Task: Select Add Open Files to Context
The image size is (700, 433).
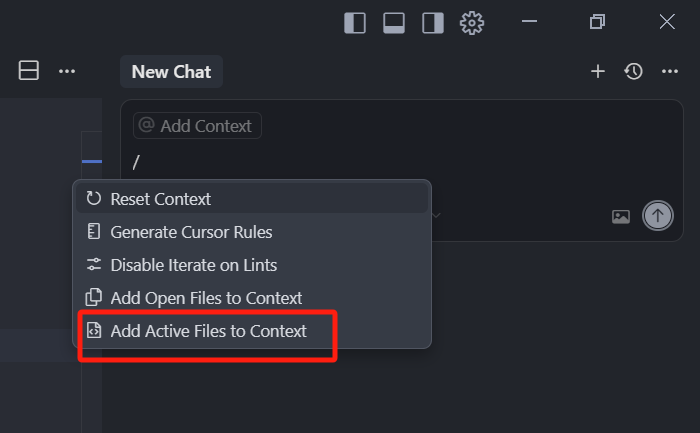Action: pos(252,298)
